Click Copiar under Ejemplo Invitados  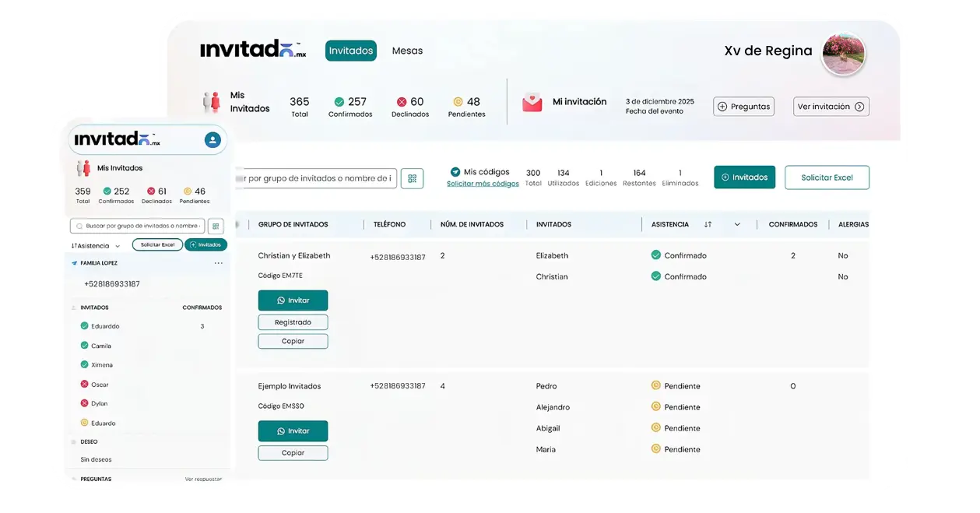[293, 452]
